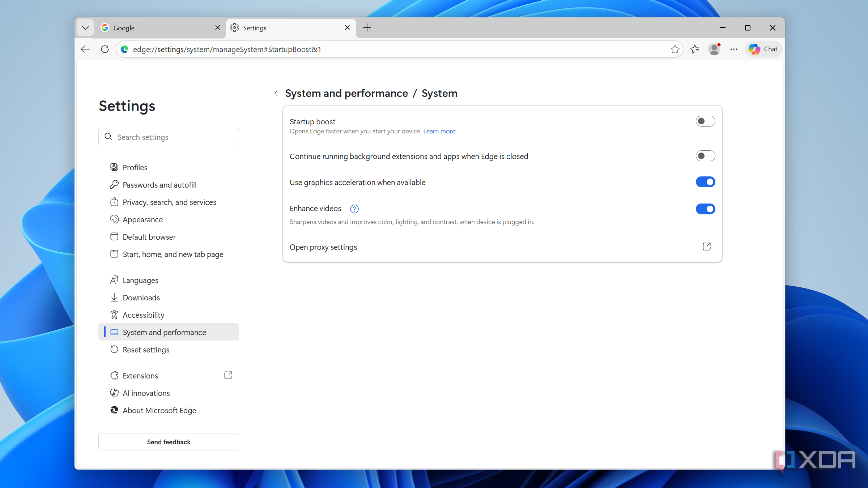Screen dimensions: 868x488
Task: Open Extensions in sidebar
Action: (169, 376)
